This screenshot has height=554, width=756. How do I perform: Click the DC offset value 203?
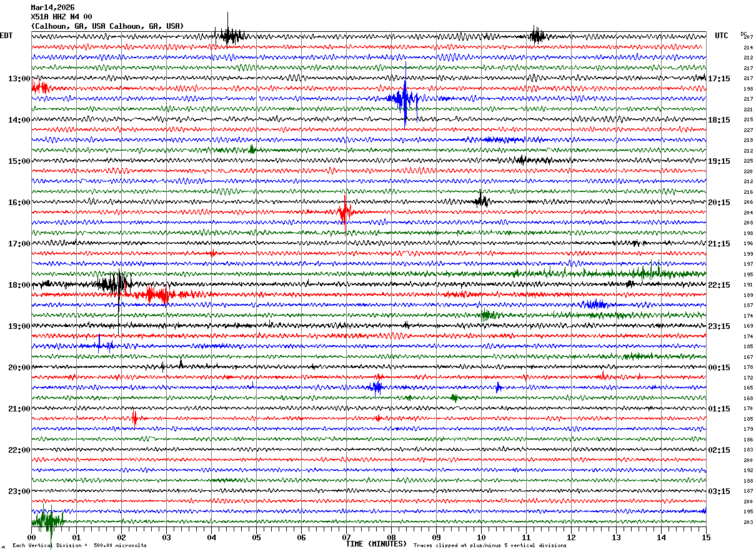(748, 522)
